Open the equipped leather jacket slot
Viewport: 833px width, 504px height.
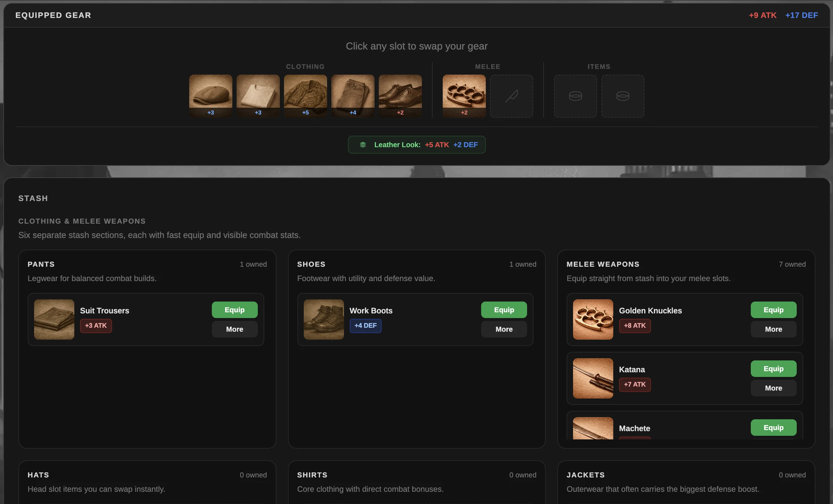click(306, 96)
